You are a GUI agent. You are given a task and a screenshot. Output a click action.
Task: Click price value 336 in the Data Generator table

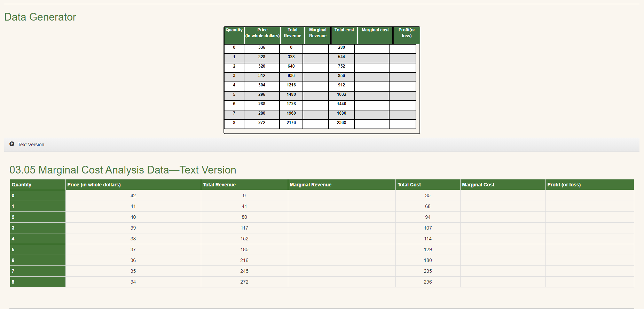[262, 47]
